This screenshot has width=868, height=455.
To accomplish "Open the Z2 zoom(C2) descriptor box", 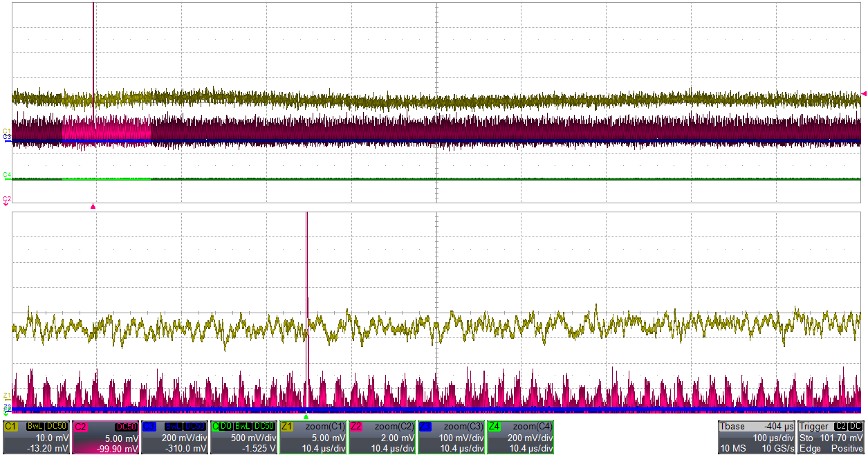I will [382, 438].
